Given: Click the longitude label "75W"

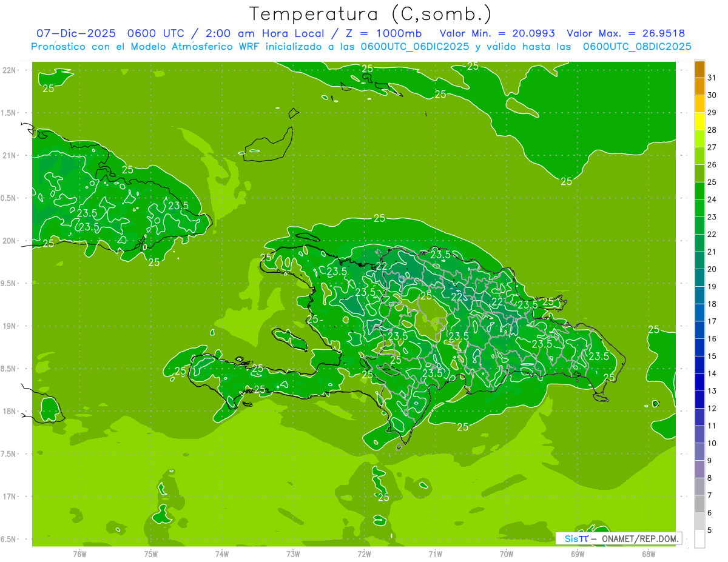Looking at the screenshot, I should pyautogui.click(x=151, y=554).
